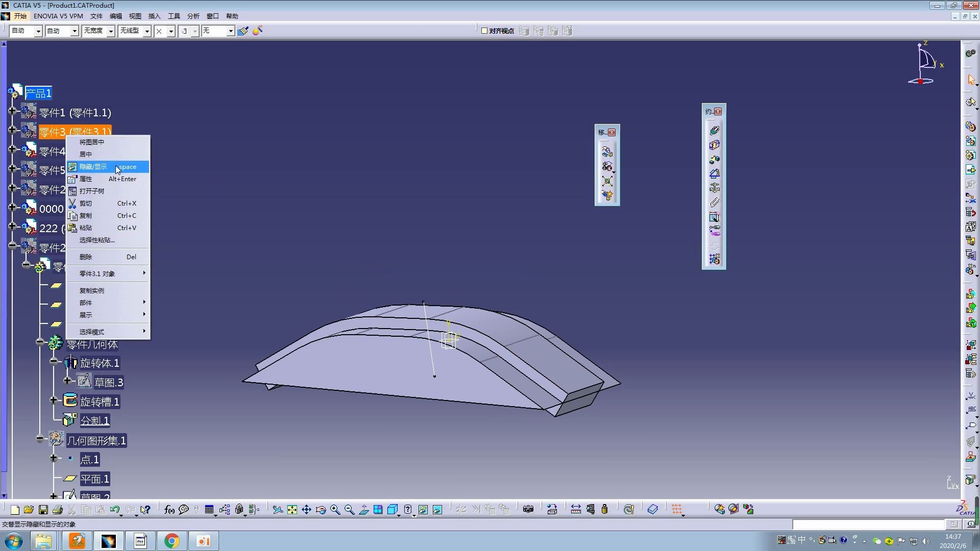The height and width of the screenshot is (551, 980).
Task: Enable the 对齐视点 checkbox
Action: [x=484, y=31]
